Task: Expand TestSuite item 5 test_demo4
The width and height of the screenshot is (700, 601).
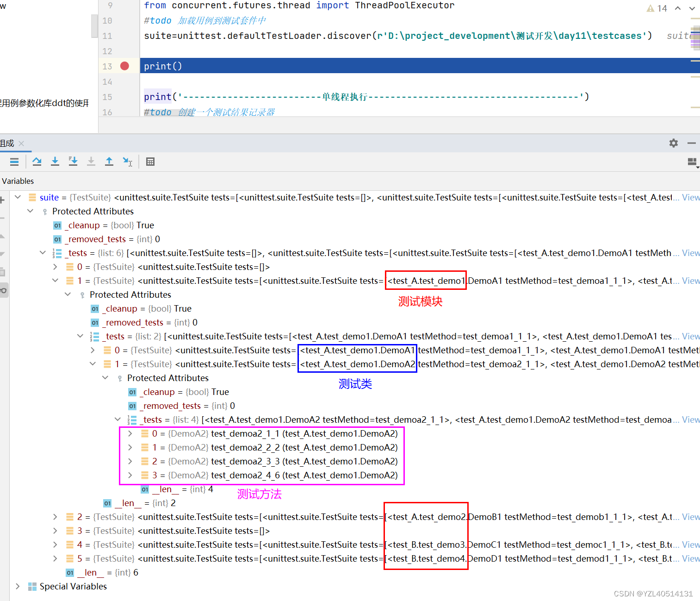Action: [x=55, y=558]
